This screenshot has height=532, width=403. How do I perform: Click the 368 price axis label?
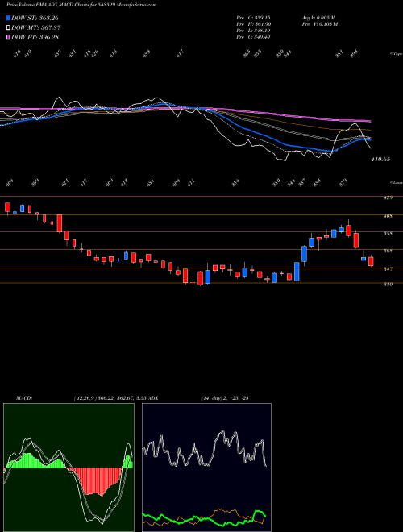(388, 251)
